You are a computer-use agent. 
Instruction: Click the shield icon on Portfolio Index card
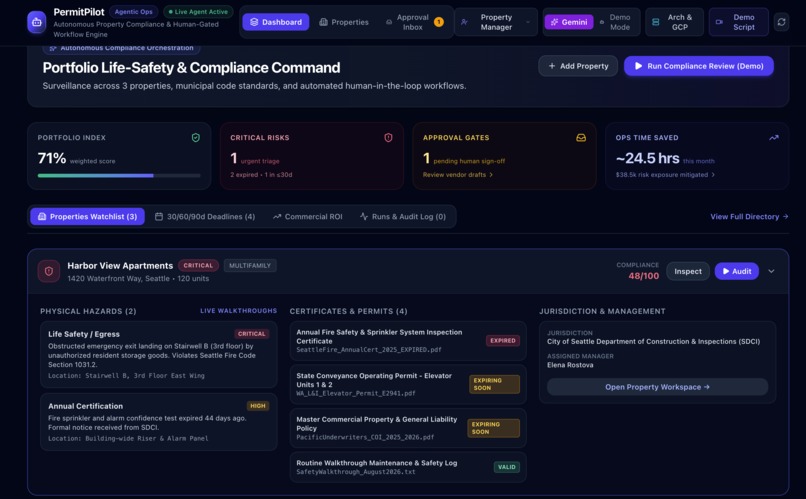click(x=196, y=138)
